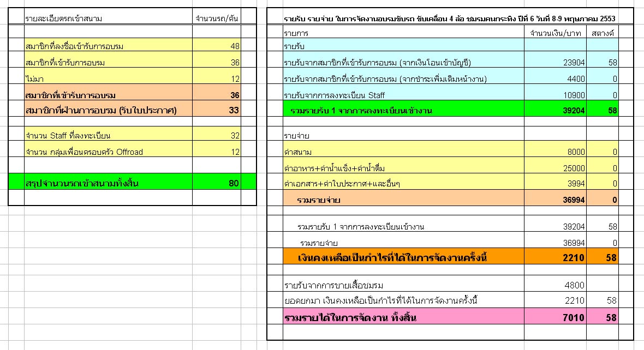Click the document expense value 3994
644x350 pixels.
click(555, 184)
